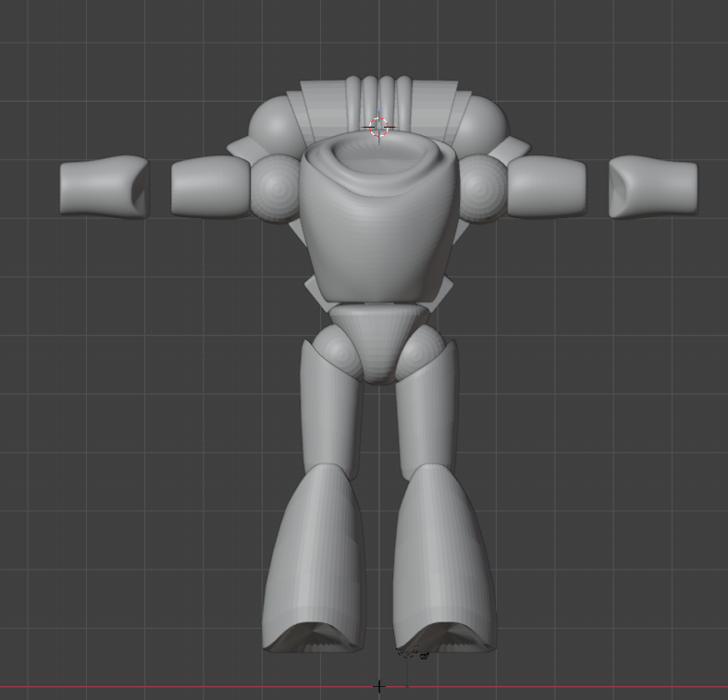
Task: Select the screen-left hip ball joint
Action: tap(335, 351)
